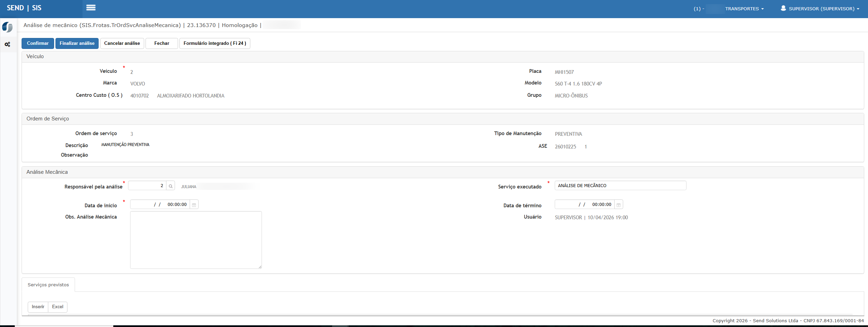The image size is (868, 327).
Task: Expand the TRANSPORTES company dropdown
Action: click(744, 9)
